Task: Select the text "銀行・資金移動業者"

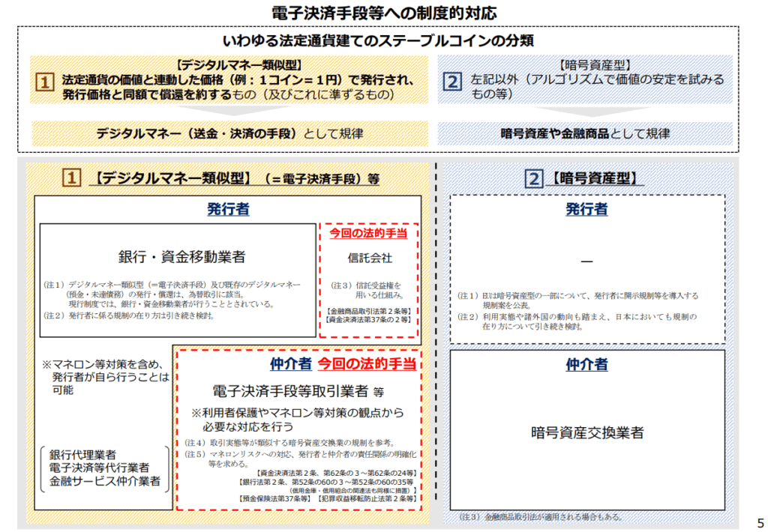Action: [x=181, y=256]
